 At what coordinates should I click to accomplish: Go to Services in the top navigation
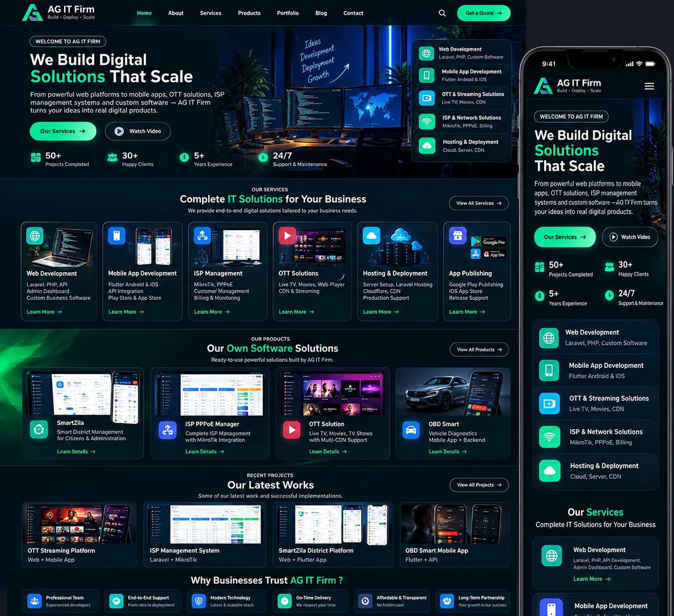coord(211,13)
